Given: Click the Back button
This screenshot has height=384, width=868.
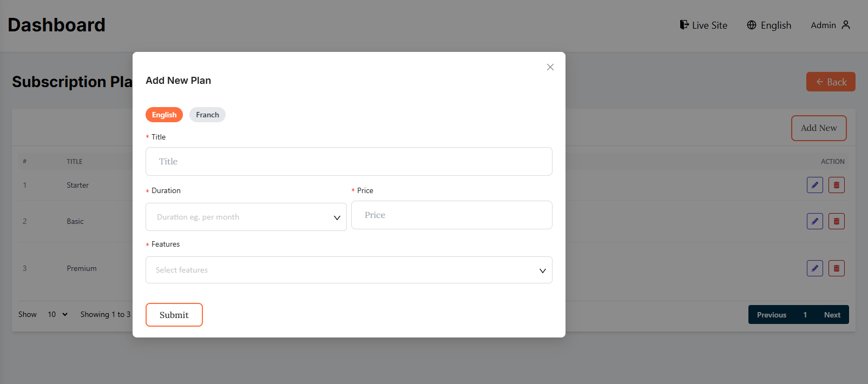Looking at the screenshot, I should 831,82.
